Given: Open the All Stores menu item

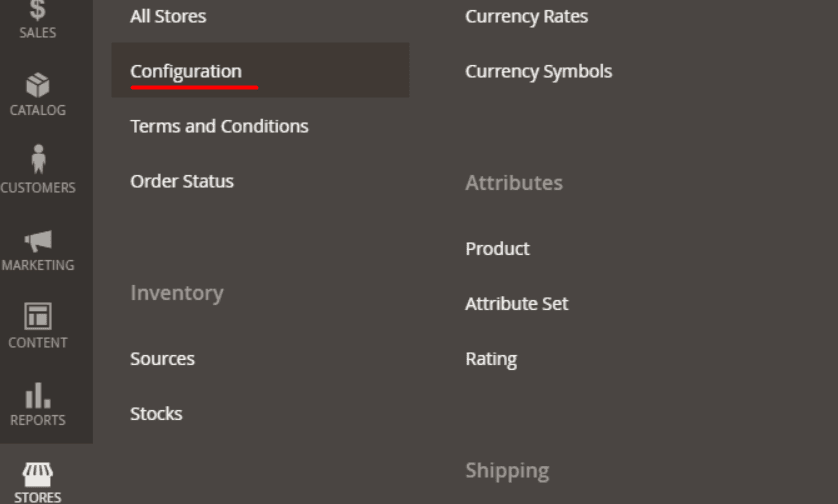Looking at the screenshot, I should pyautogui.click(x=168, y=16).
